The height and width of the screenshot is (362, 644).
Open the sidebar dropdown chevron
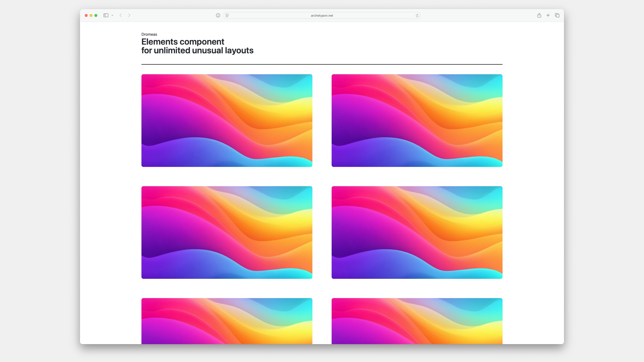coord(112,15)
